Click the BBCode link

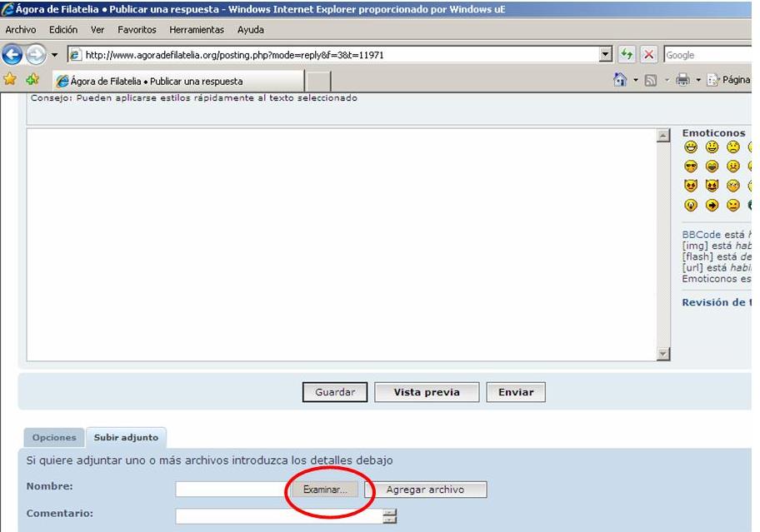pyautogui.click(x=701, y=235)
